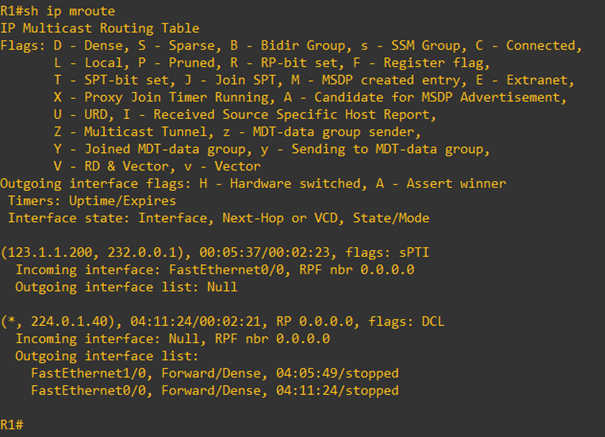605x437 pixels.
Task: Click the group address 224.0.1.40
Action: tap(69, 321)
